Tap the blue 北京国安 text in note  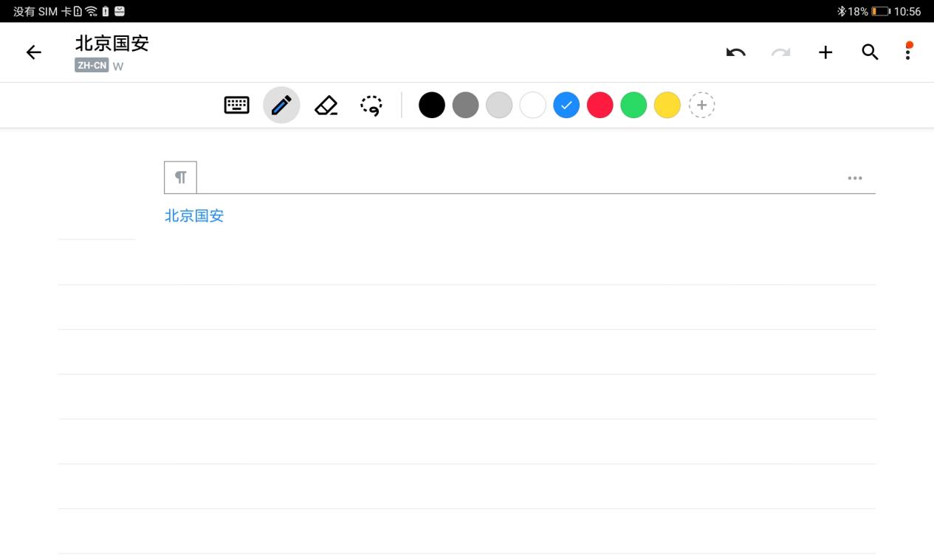194,215
